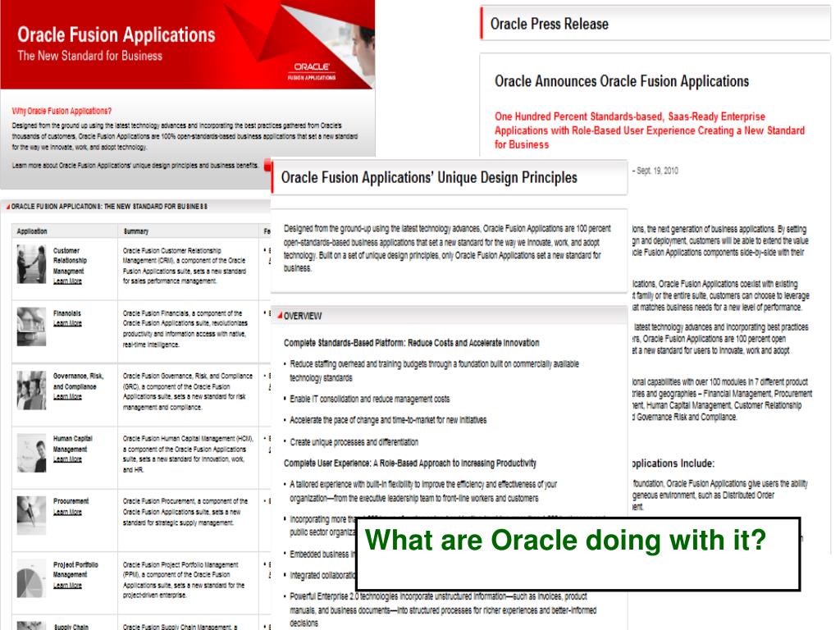
Task: Click the Oracle Fusion Financials summary text
Action: [x=185, y=328]
